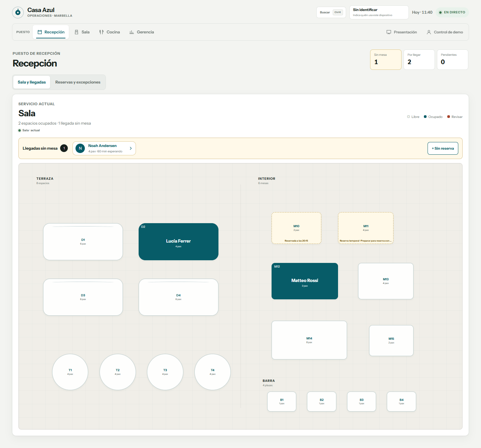
Task: Click the Sin mesa counter card
Action: tap(386, 59)
